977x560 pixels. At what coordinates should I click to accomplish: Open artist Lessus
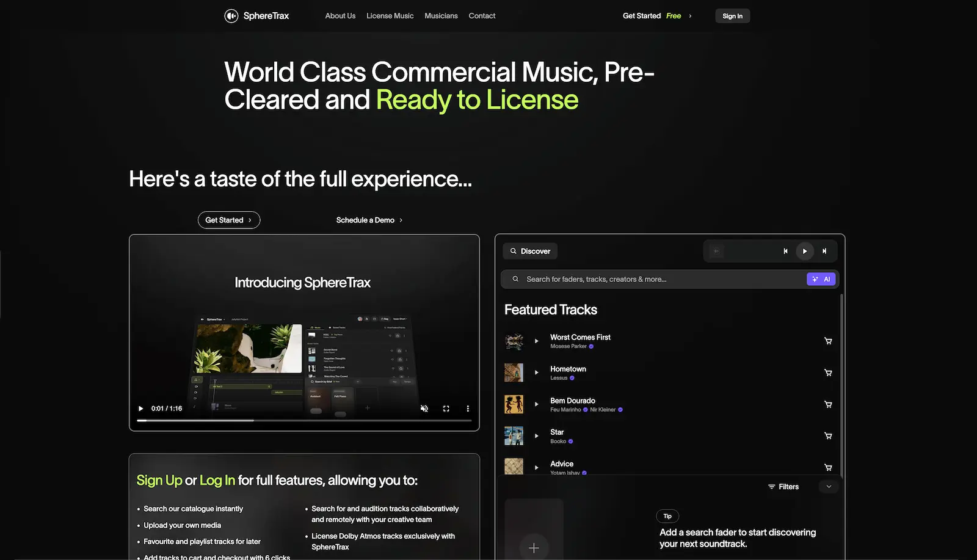[559, 378]
